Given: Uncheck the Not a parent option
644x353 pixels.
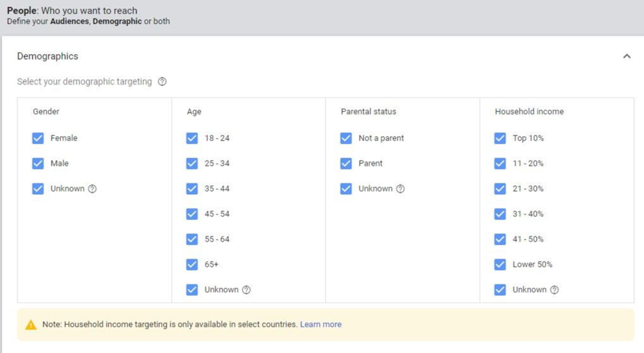Looking at the screenshot, I should click(346, 138).
